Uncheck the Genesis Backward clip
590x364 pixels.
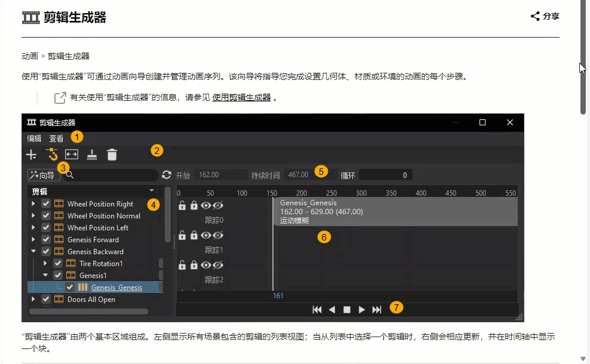tap(46, 252)
